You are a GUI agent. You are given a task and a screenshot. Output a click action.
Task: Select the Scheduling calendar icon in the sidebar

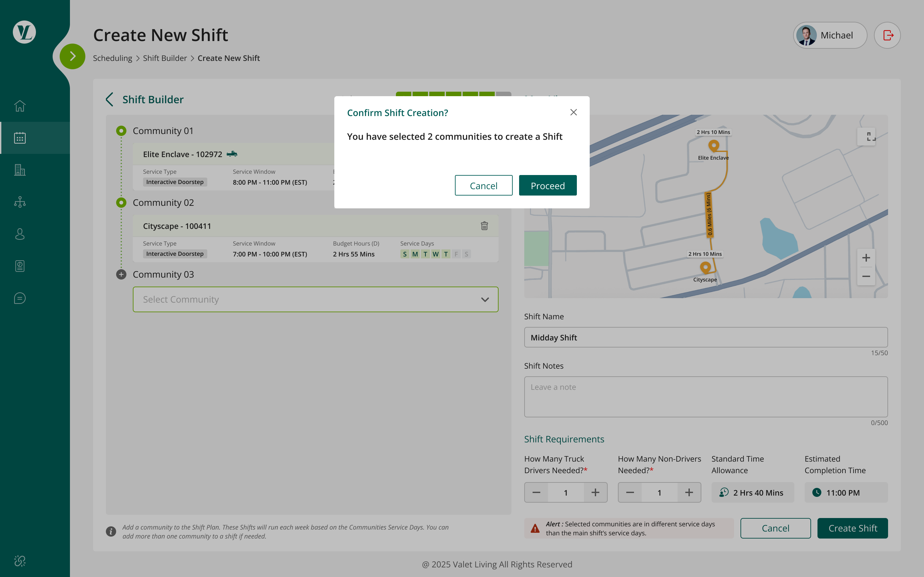[20, 138]
